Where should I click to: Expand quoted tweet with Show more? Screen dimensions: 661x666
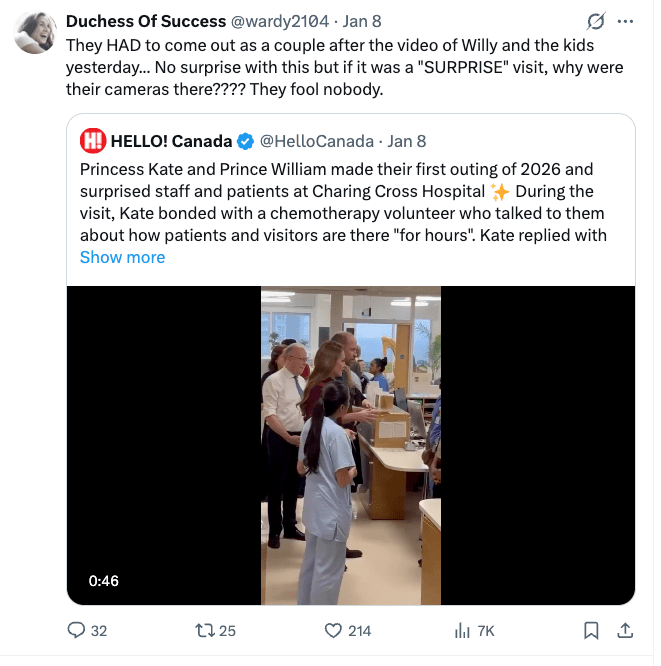(x=122, y=257)
